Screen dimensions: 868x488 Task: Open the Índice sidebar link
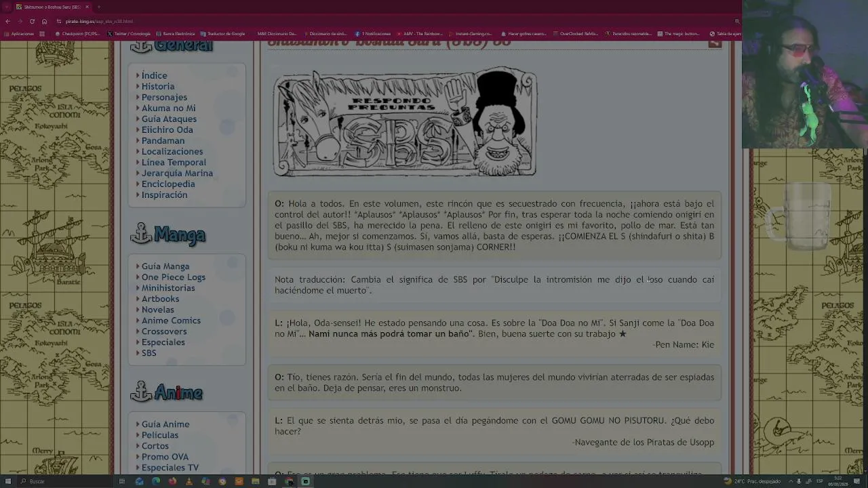pos(154,75)
